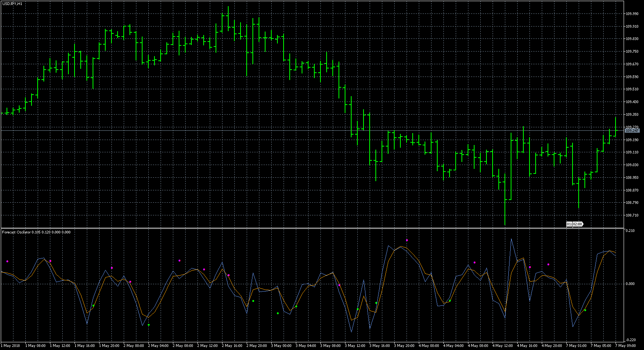The height and width of the screenshot is (350, 644).
Task: Click the '2 May 16:00' time label
Action: (232, 346)
